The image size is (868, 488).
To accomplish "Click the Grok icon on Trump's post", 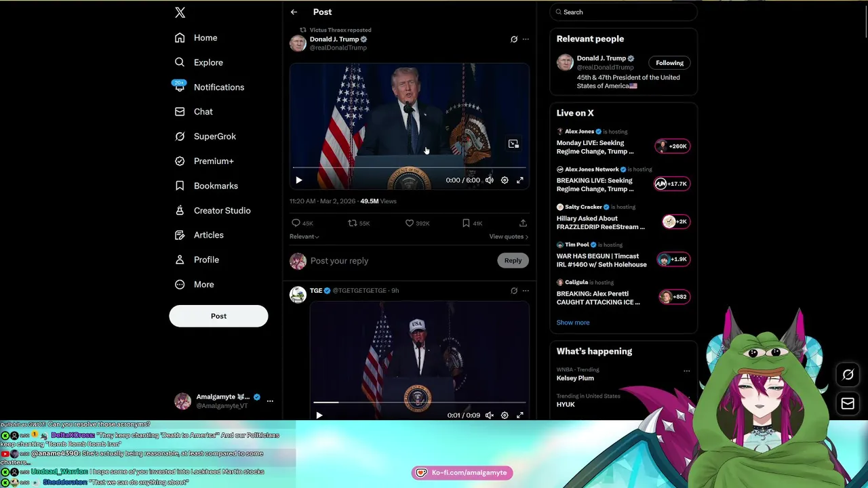I will click(514, 39).
